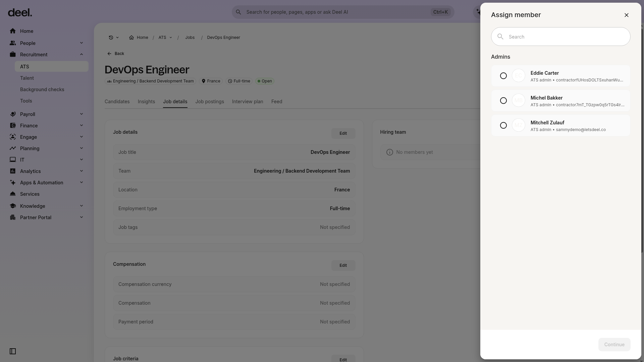Screen dimensions: 644x362
Task: Click the Payroll icon in sidebar
Action: click(13, 114)
